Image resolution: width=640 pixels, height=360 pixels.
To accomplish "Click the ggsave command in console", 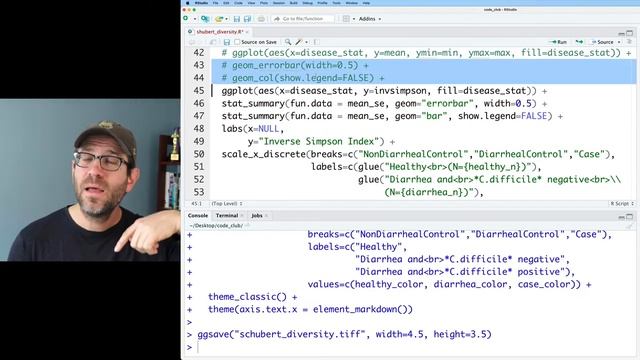I will [x=344, y=334].
